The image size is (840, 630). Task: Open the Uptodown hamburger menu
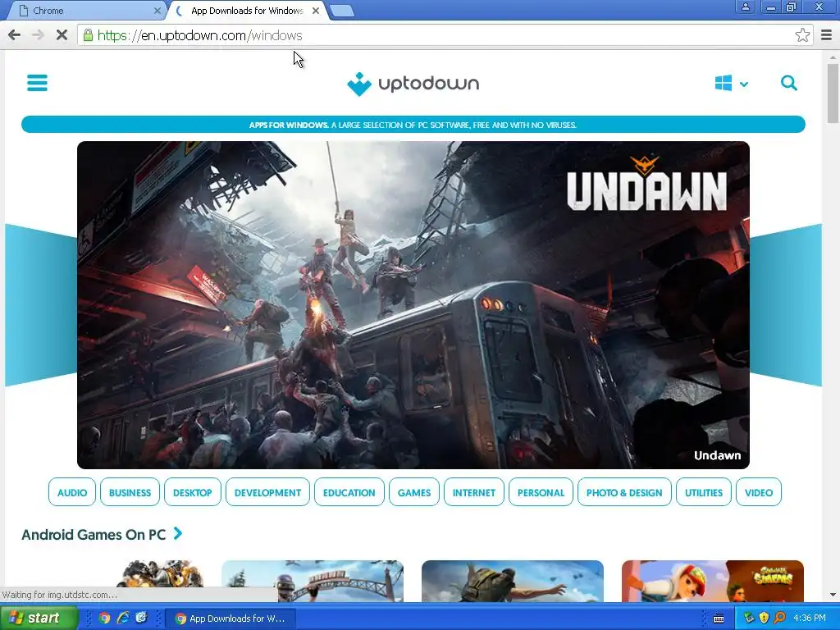click(37, 83)
